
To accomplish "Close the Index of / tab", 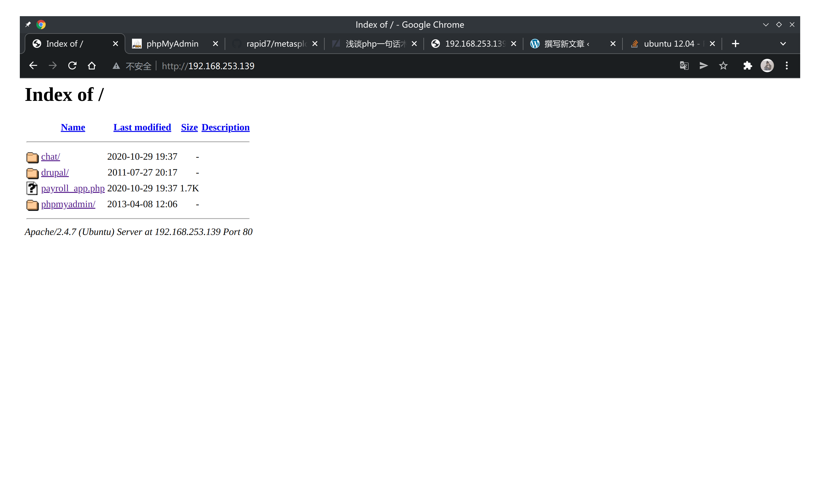I will point(116,44).
